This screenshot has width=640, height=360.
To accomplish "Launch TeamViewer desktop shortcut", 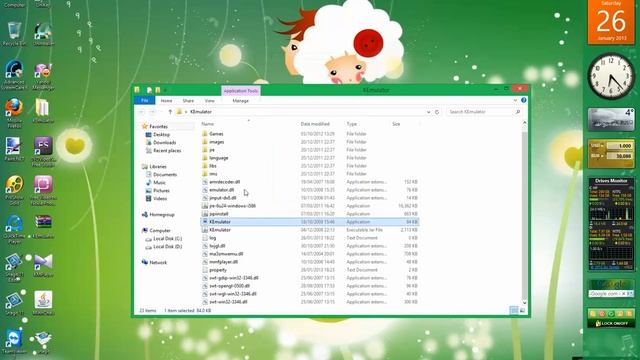I will click(14, 342).
